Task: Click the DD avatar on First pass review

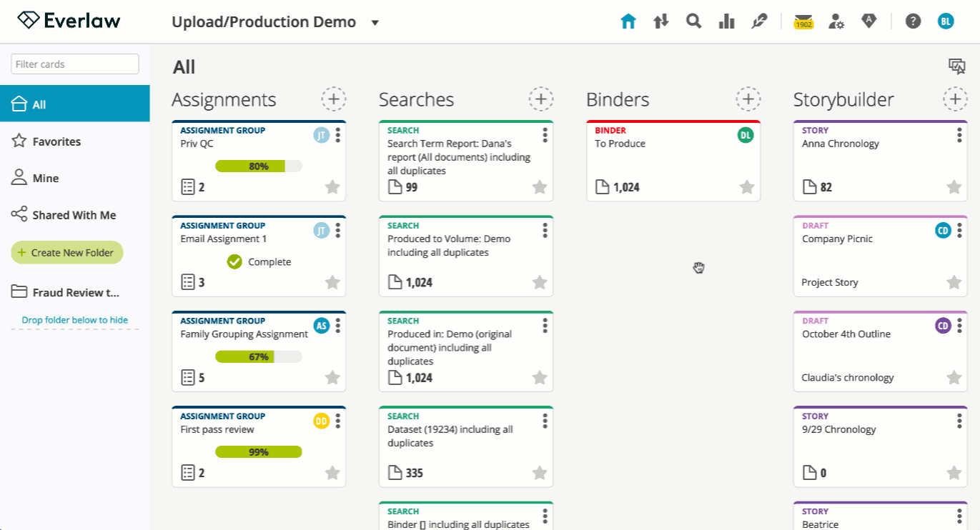Action: pos(322,421)
